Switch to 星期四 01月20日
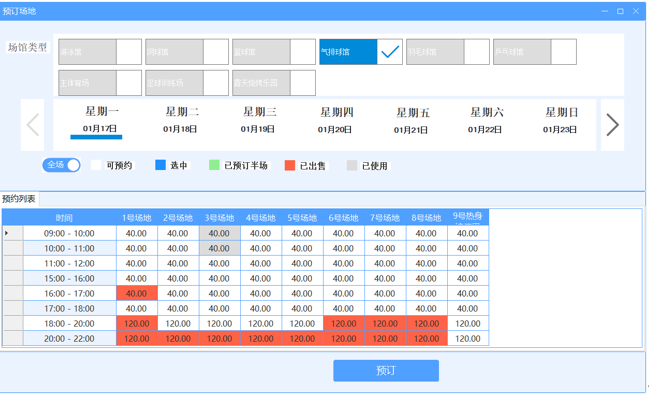Viewport: 649px width, 396px height. 335,120
